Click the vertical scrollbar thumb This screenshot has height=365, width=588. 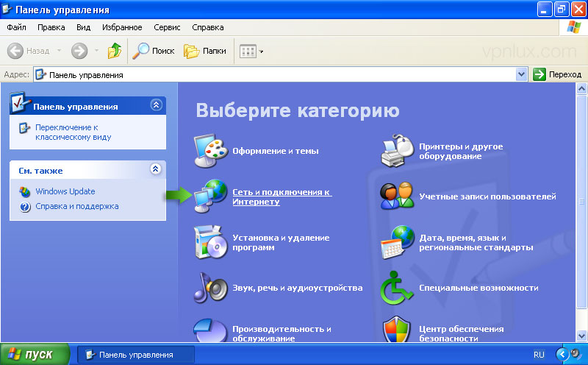point(581,202)
